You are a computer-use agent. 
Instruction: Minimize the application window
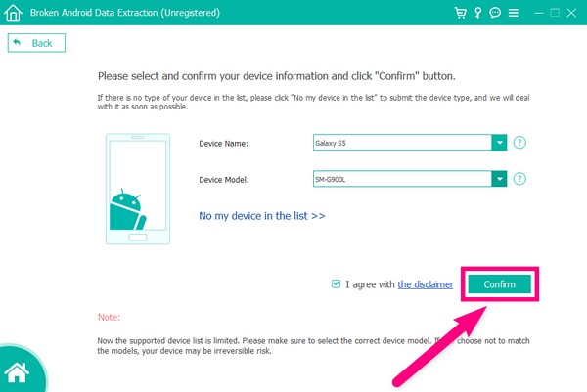539,13
